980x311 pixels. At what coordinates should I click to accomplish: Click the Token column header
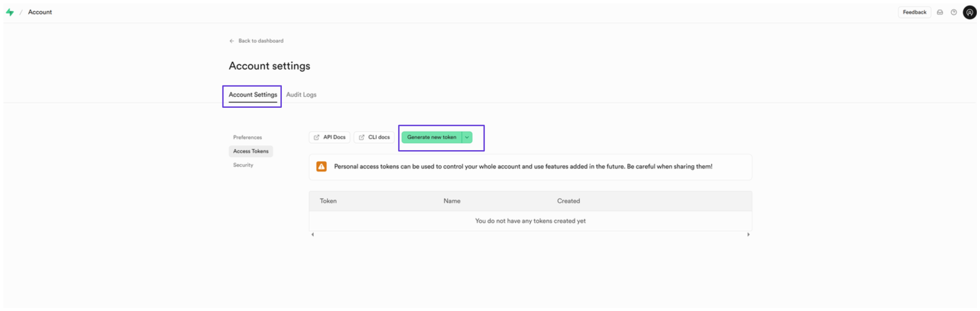pos(328,201)
